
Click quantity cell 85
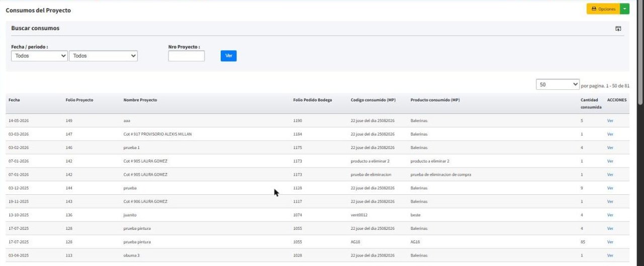(x=583, y=242)
